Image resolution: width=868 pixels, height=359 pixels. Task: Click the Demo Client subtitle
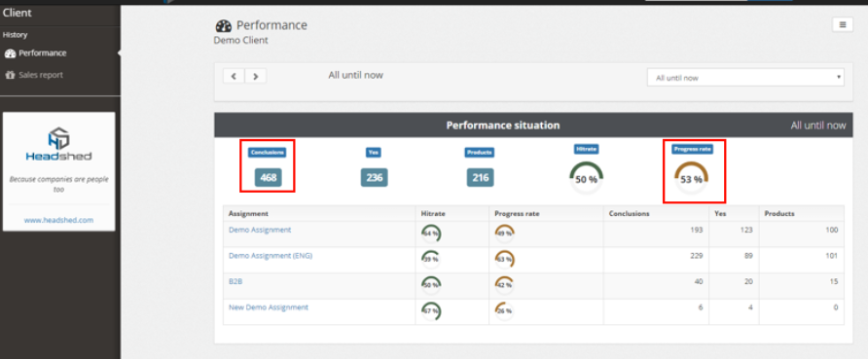point(240,40)
